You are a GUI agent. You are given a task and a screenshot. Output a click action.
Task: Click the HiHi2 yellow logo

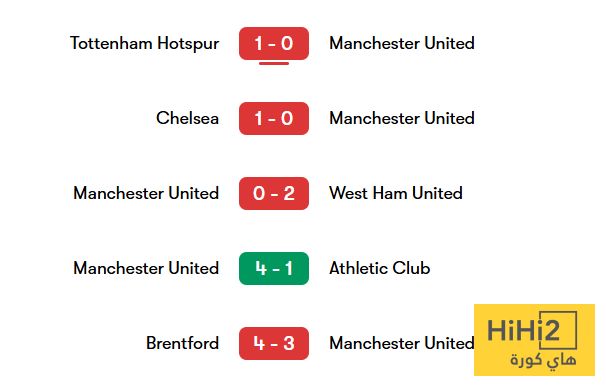[x=534, y=340]
